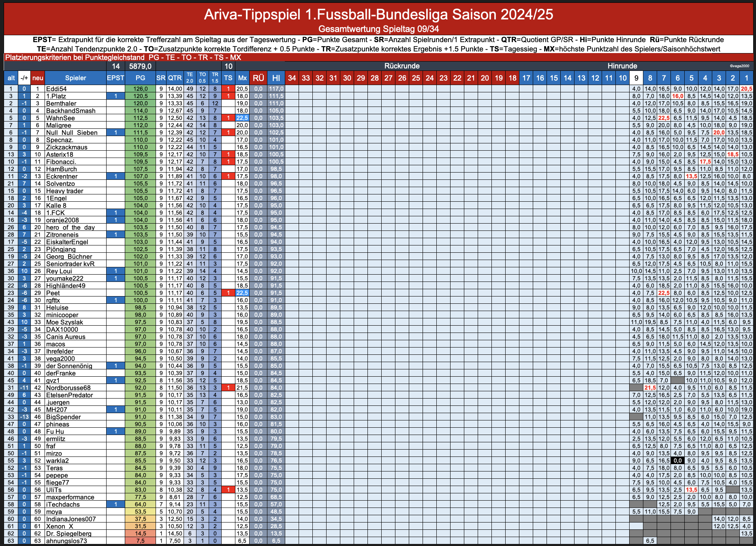Select the red 21,5 score in Nordborusse68's row
Screen dimensions: 756x546
[x=650, y=388]
